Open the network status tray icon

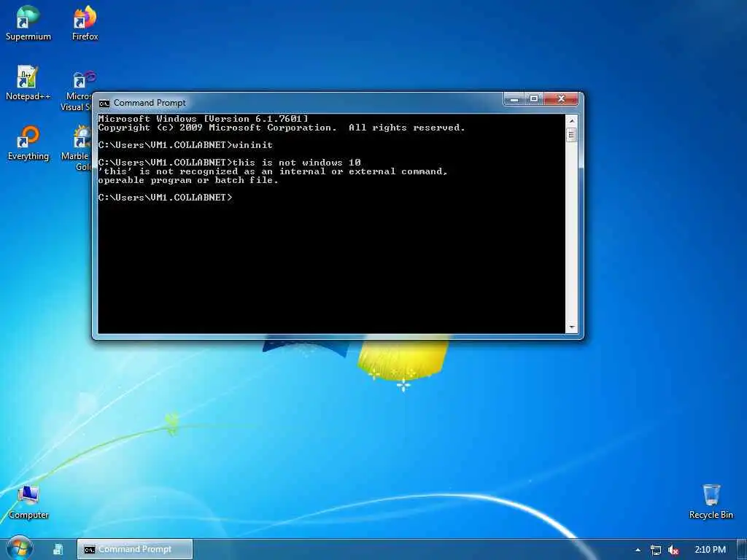click(x=656, y=550)
